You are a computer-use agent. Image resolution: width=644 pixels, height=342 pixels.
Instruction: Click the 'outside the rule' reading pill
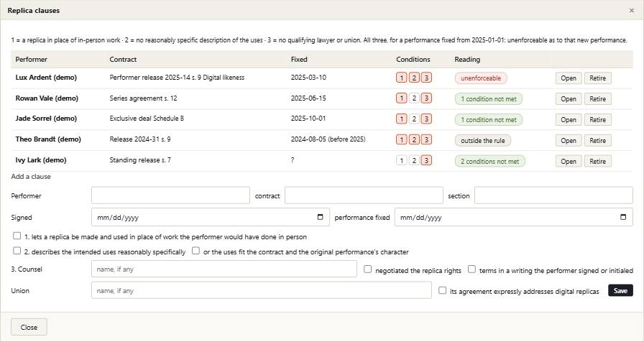click(482, 140)
